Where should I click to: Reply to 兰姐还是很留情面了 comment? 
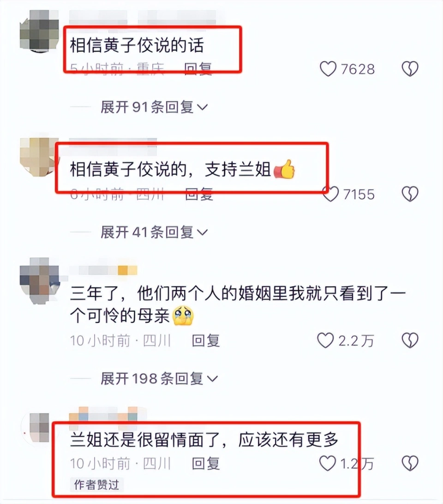coord(206,463)
